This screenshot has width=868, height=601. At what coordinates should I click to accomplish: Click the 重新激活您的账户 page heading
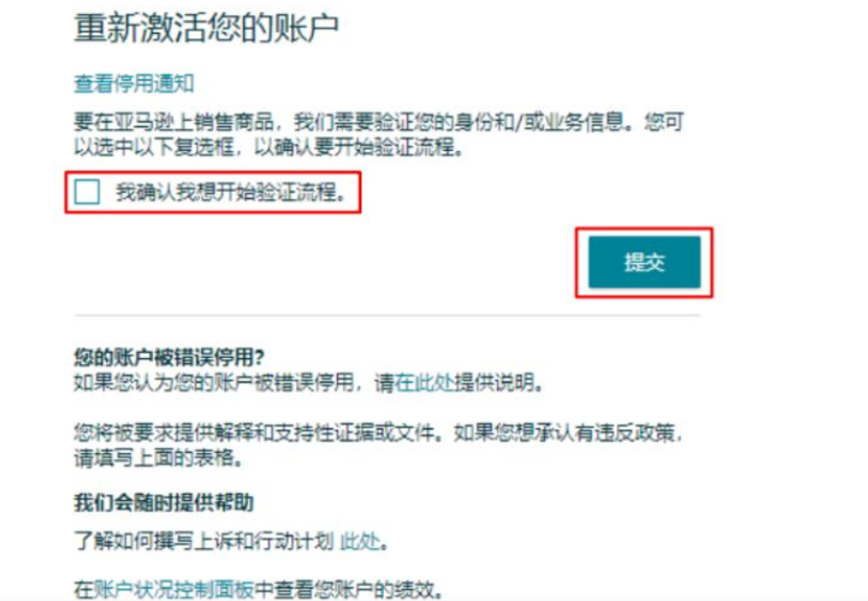[206, 28]
